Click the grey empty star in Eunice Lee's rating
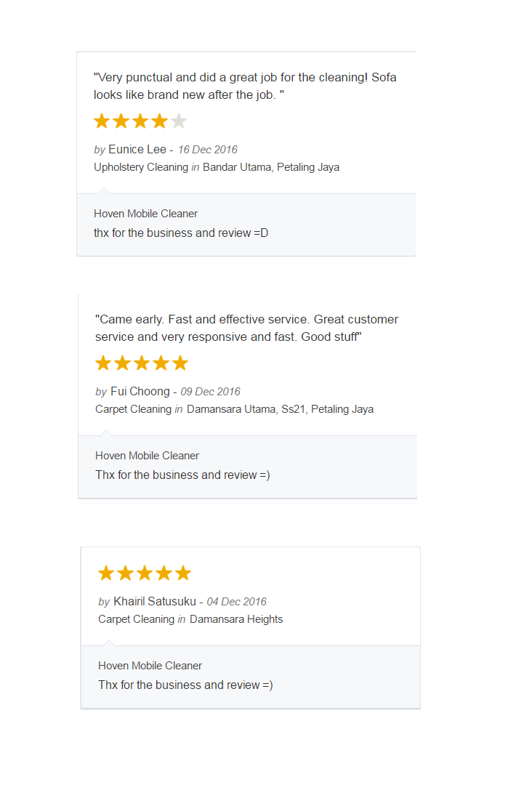 coord(179,121)
